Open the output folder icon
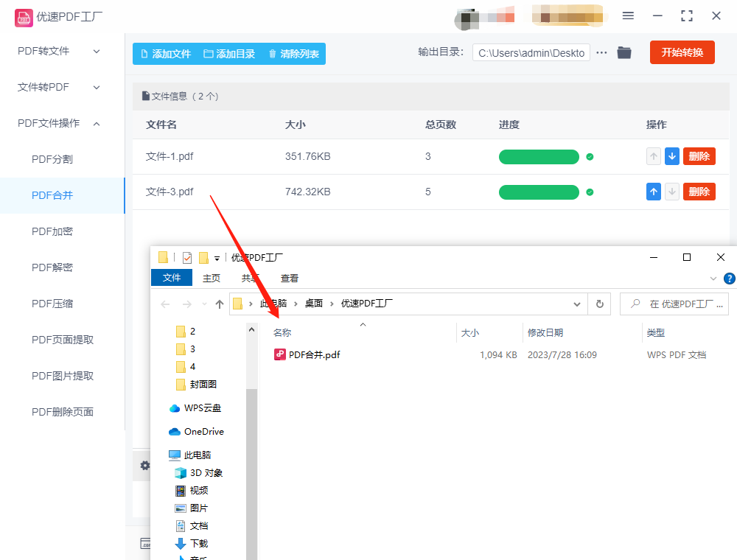 (x=624, y=52)
